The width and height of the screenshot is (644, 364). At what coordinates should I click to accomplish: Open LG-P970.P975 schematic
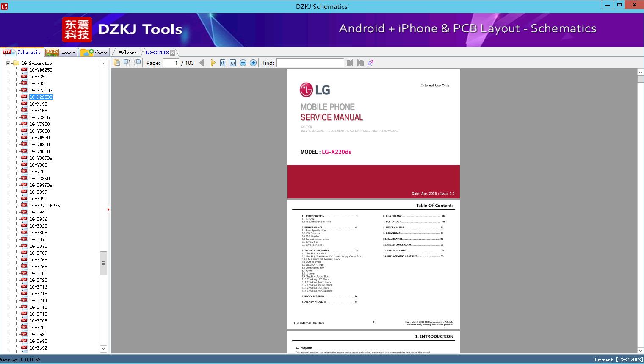click(x=44, y=206)
